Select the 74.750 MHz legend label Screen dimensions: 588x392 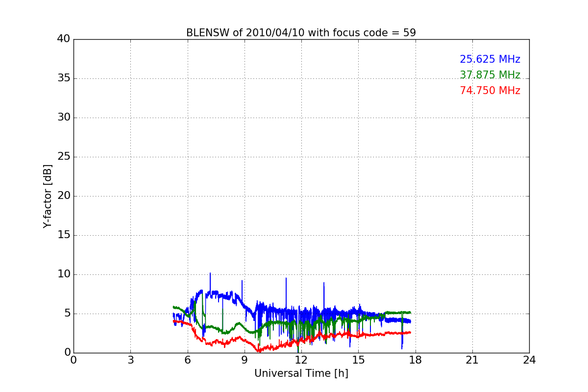click(490, 91)
